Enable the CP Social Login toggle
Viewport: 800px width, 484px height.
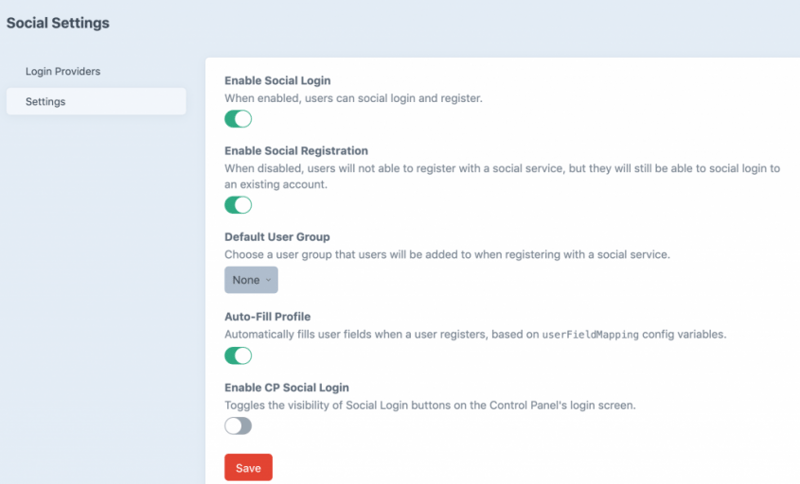[238, 426]
